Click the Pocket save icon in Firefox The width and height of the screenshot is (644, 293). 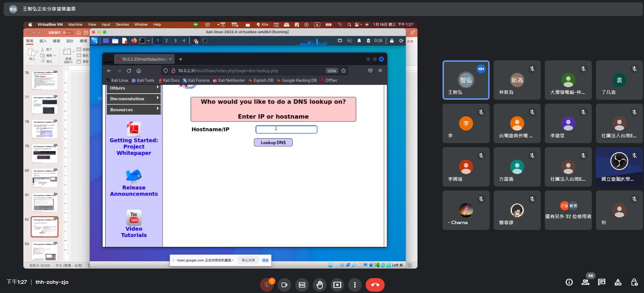(370, 71)
